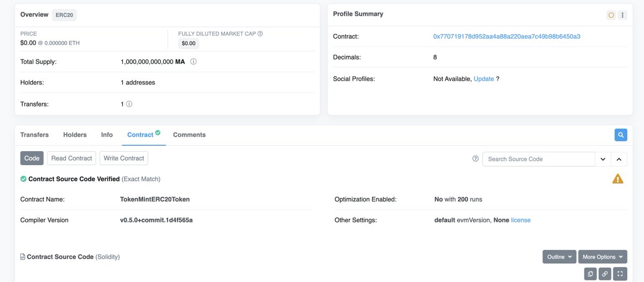Copy the contract source code to clipboard

[x=590, y=274]
